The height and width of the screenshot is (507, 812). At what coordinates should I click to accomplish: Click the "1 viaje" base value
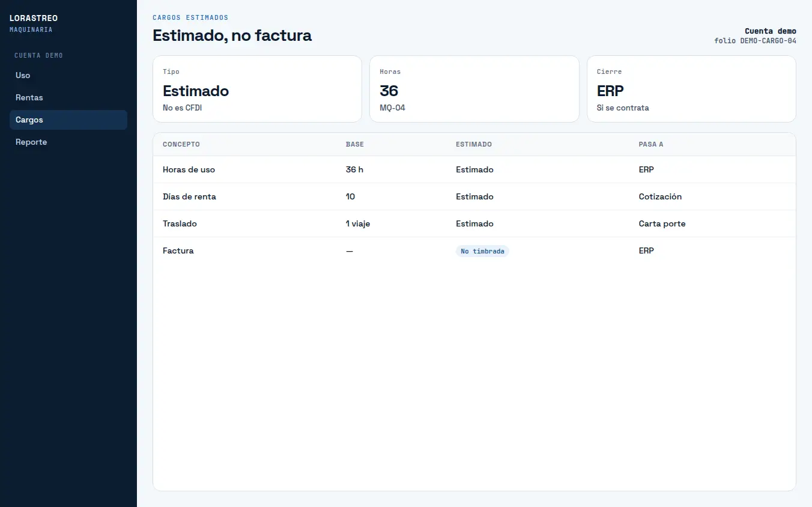[358, 224]
